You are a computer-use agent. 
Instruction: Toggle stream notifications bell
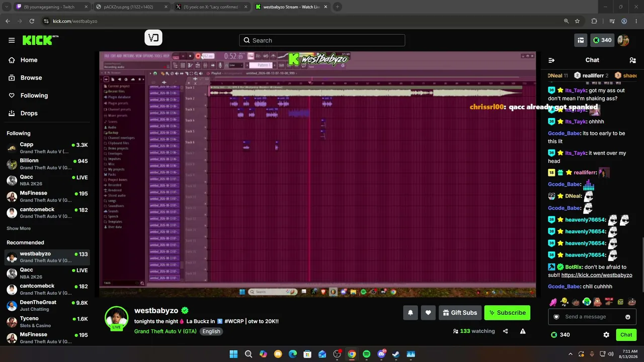pos(411,313)
